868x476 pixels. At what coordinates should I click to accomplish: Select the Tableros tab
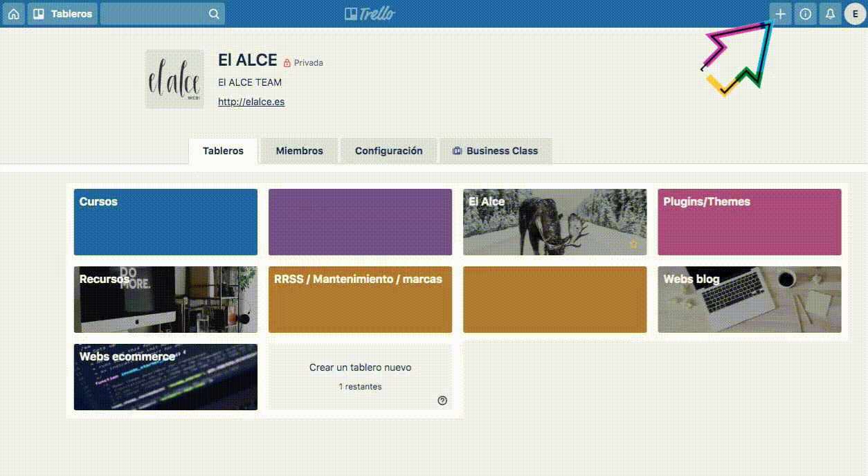223,151
